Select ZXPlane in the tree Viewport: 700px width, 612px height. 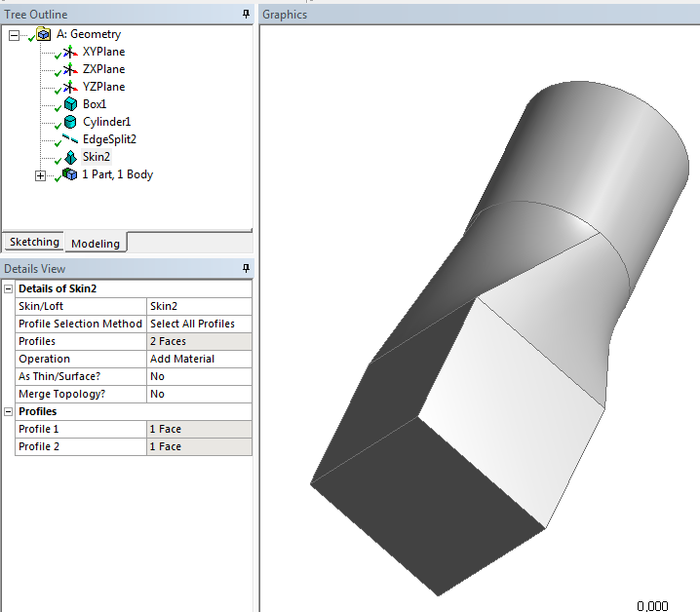click(103, 69)
